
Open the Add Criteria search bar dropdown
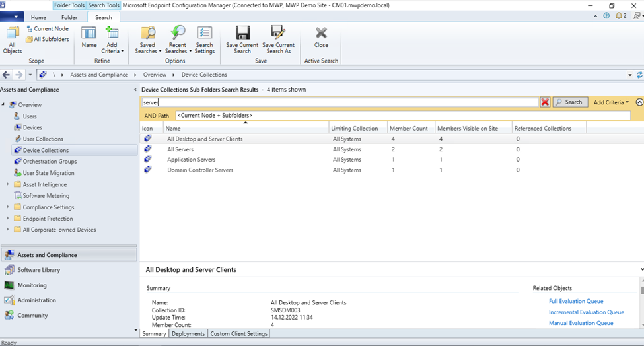611,102
